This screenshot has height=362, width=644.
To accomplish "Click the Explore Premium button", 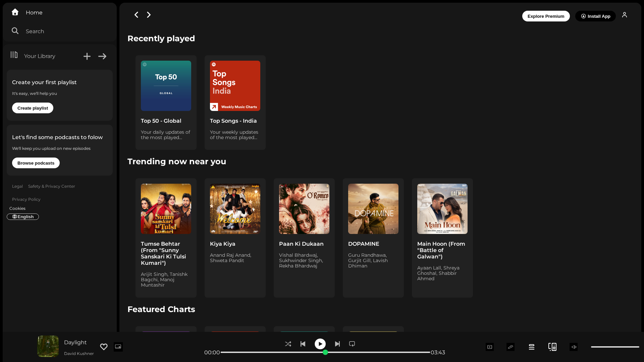I will click(x=546, y=16).
